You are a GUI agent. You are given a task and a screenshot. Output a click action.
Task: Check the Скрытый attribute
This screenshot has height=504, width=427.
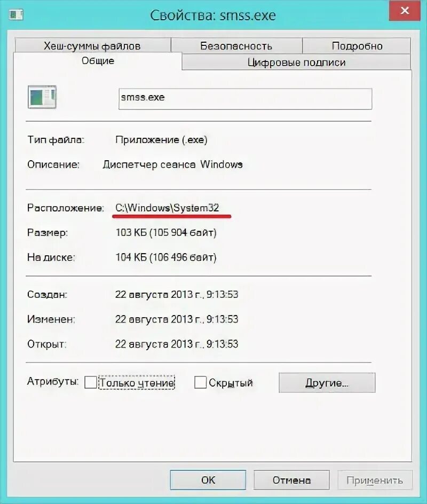(x=200, y=383)
